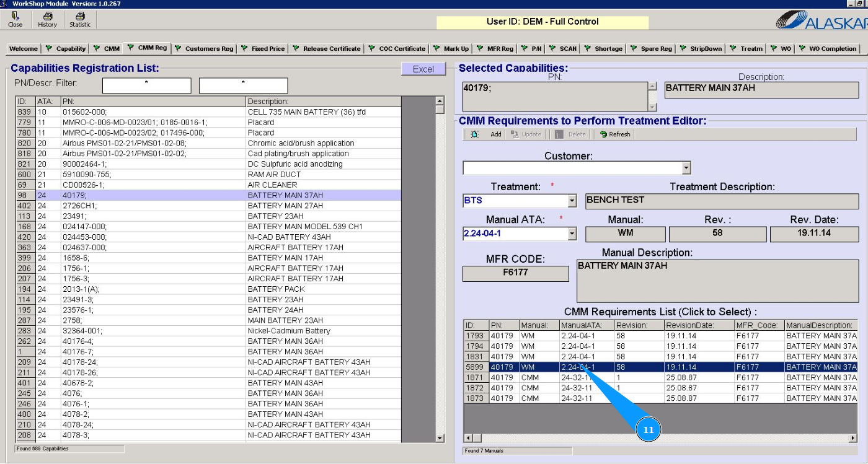The width and height of the screenshot is (868, 464).
Task: Expand the Customer dropdown
Action: click(686, 168)
